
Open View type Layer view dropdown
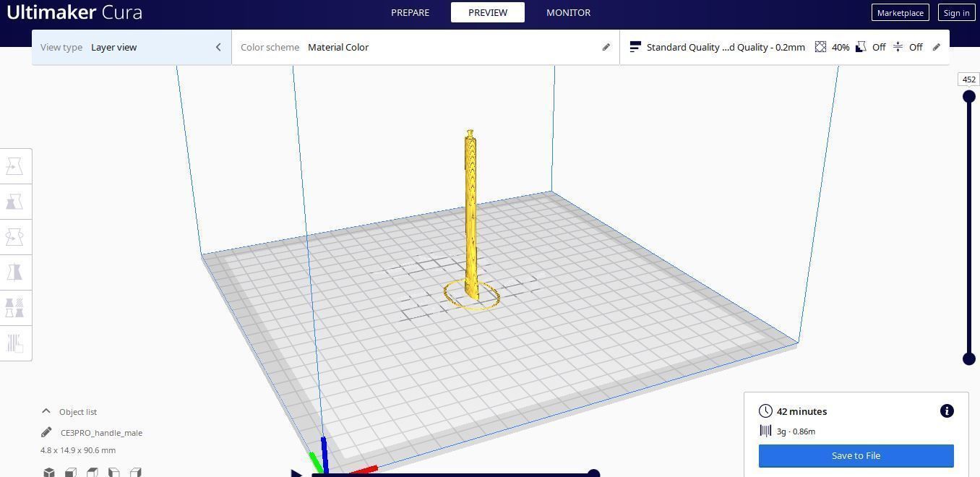tap(132, 47)
